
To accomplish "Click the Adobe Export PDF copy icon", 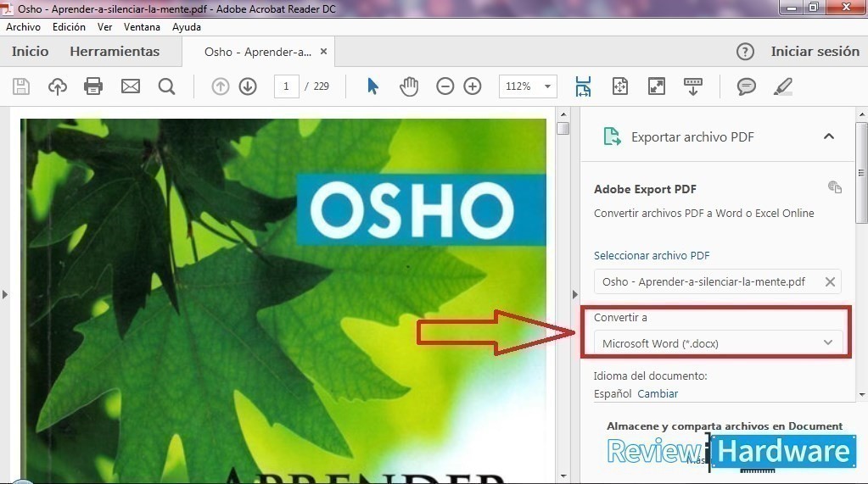I will (835, 187).
